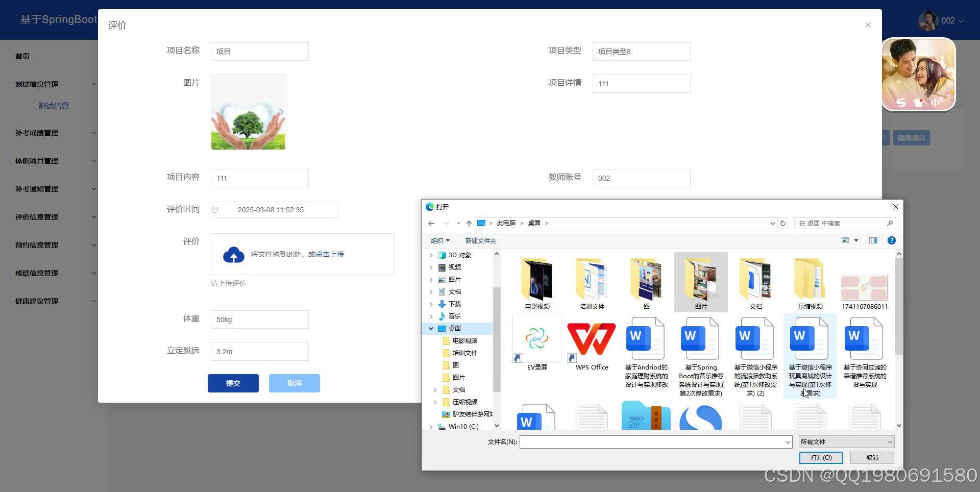Screen dimensions: 980x492
Task: Click the refresh icon beside the address bar
Action: click(x=783, y=223)
